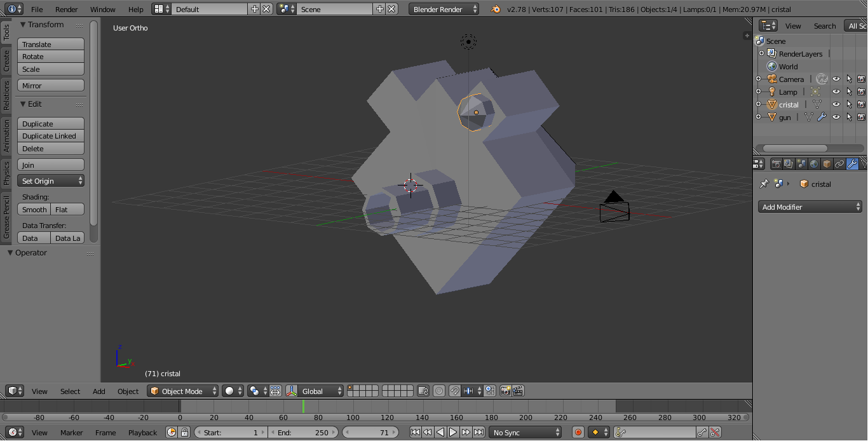Screen dimensions: 868x441
Task: Expand the RenderLayers tree item
Action: (761, 54)
